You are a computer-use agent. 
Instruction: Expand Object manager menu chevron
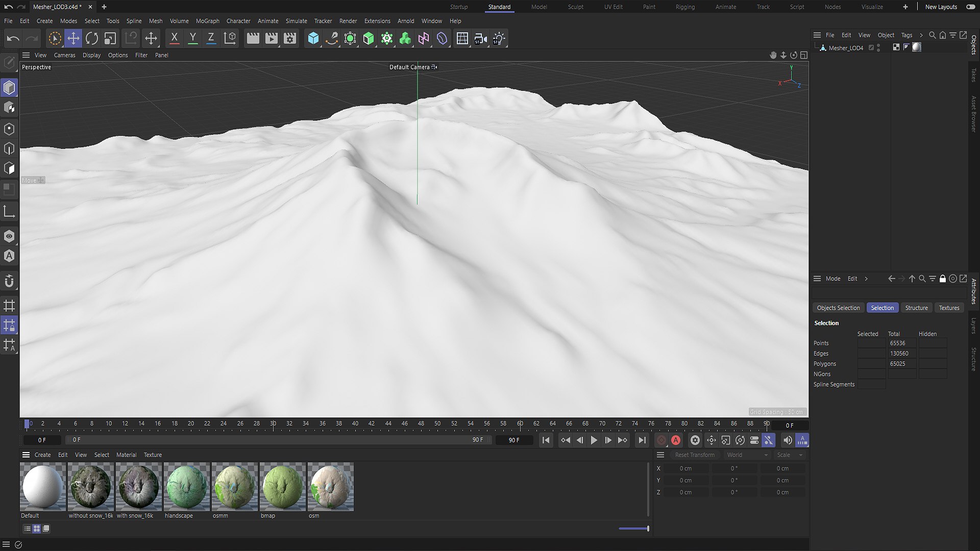(x=921, y=35)
